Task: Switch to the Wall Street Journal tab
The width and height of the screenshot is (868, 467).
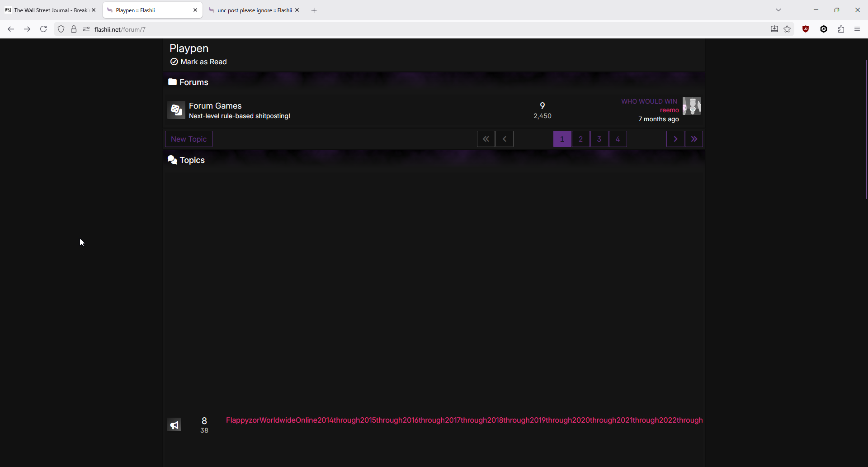Action: [47, 10]
